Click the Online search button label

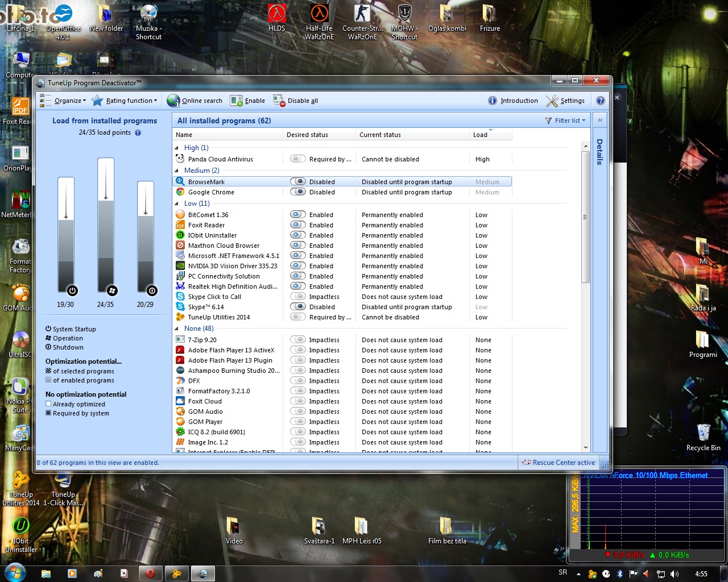click(x=202, y=101)
